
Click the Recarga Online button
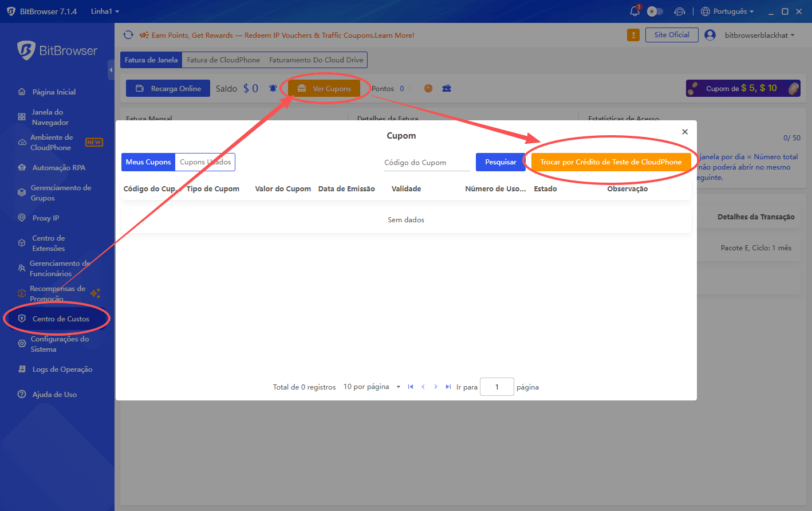168,88
